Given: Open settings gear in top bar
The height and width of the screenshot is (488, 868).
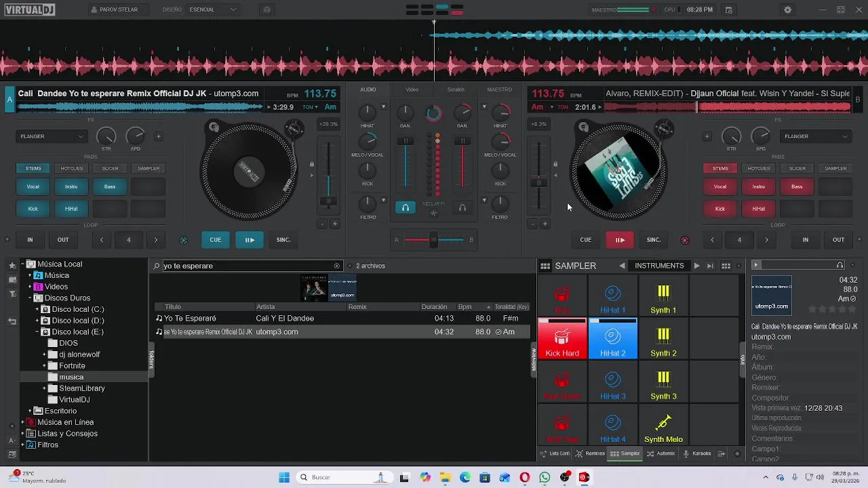Looking at the screenshot, I should (787, 10).
